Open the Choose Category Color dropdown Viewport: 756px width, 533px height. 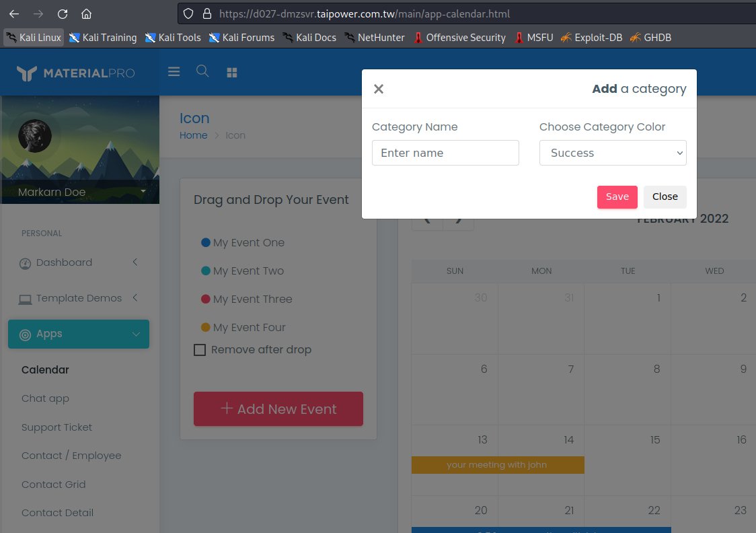pyautogui.click(x=613, y=153)
